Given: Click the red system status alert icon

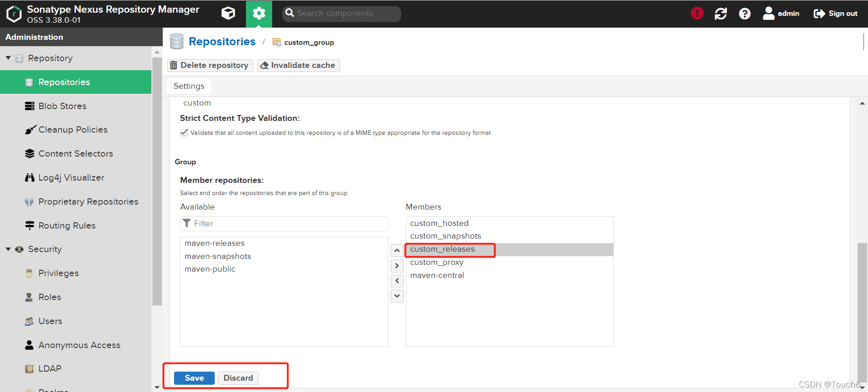Looking at the screenshot, I should click(x=697, y=14).
